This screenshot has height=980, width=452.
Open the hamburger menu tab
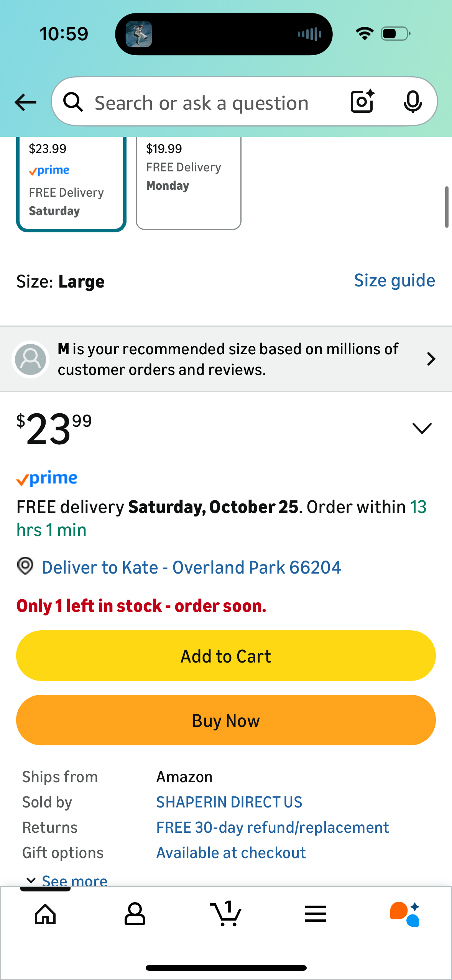tap(316, 914)
